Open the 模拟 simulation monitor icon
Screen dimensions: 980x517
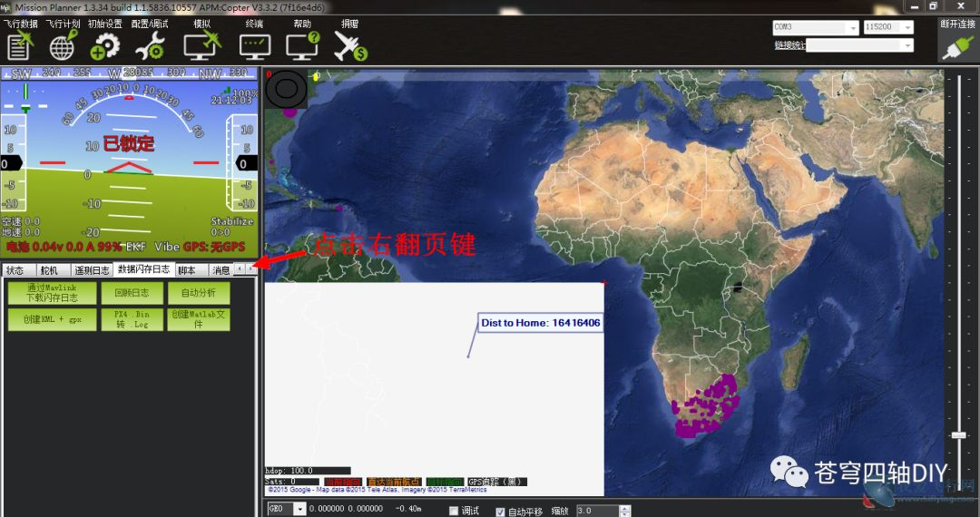click(201, 45)
